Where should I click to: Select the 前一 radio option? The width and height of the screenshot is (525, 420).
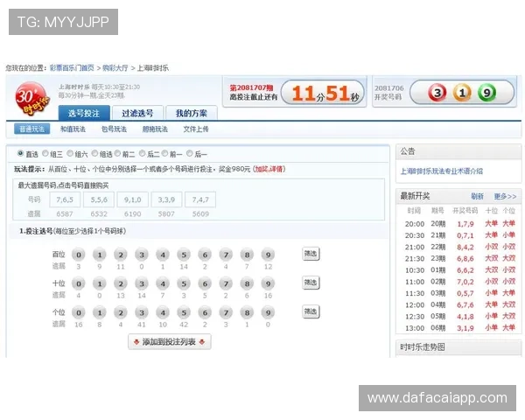coord(164,153)
